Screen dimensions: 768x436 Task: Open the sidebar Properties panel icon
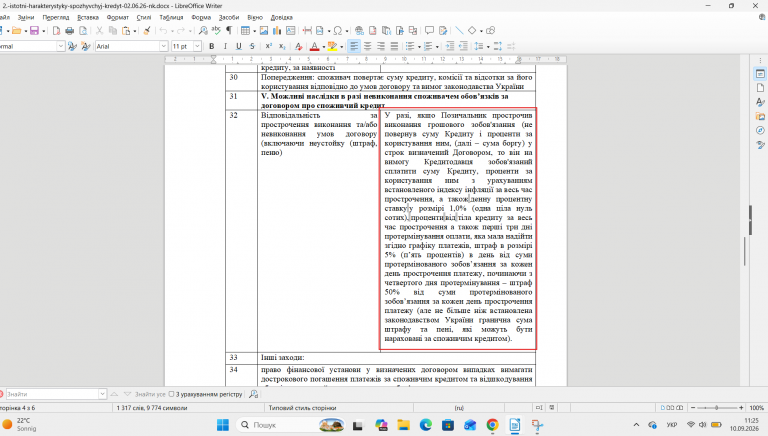(x=760, y=73)
